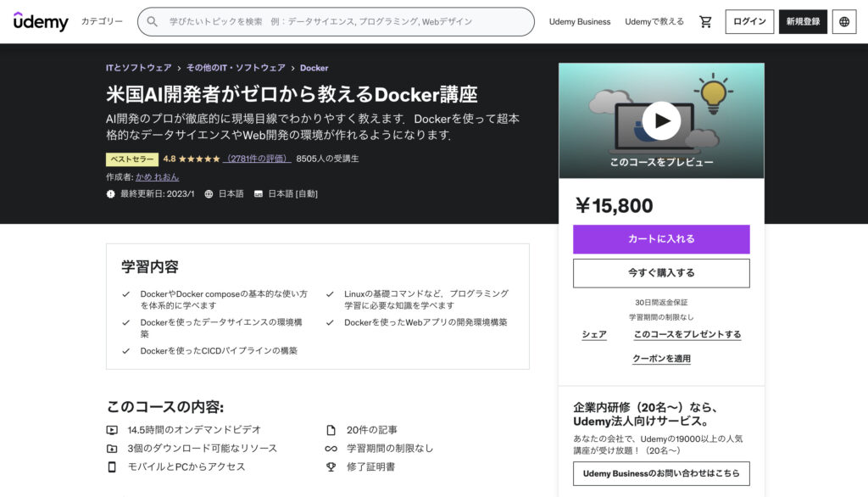The height and width of the screenshot is (497, 868).
Task: Click 修了証明書 text
Action: click(371, 467)
